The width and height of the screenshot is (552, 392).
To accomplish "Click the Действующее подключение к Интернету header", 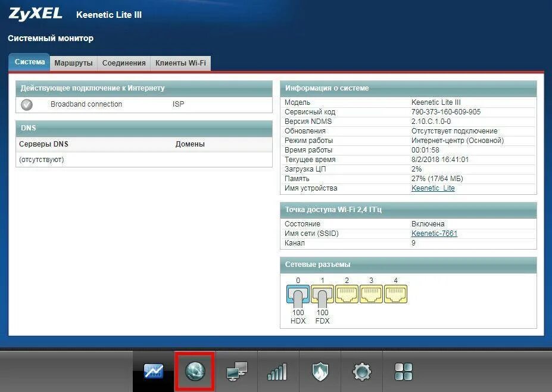I will tap(144, 88).
